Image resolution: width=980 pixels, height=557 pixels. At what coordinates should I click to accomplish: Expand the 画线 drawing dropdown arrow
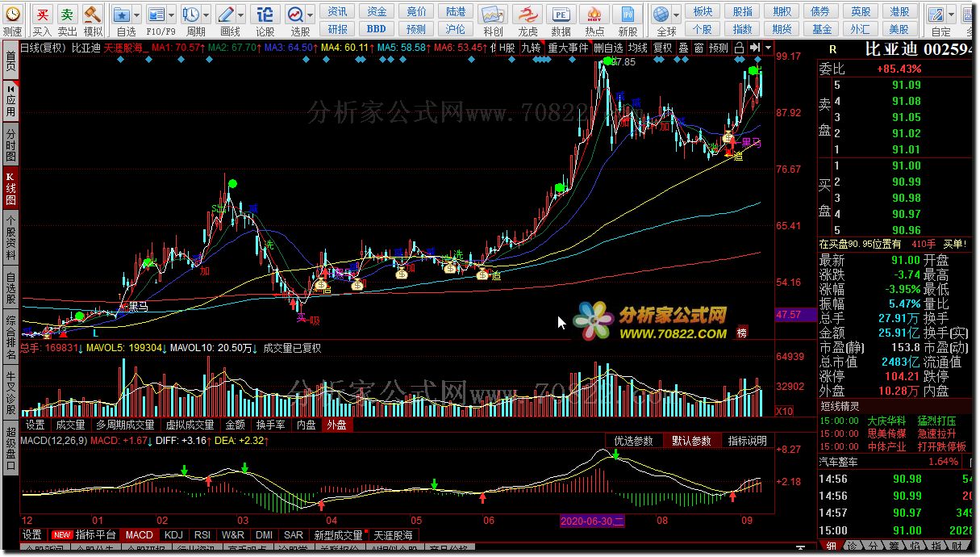241,15
